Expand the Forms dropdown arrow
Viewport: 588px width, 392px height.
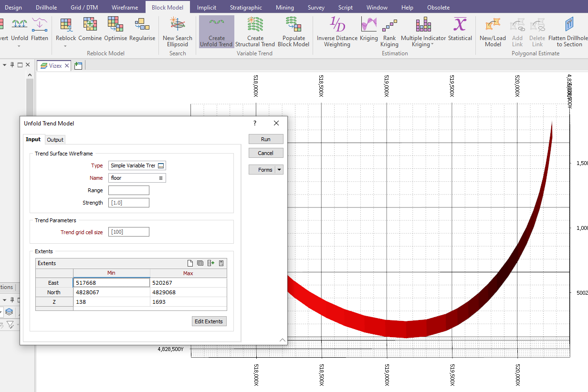pyautogui.click(x=279, y=169)
